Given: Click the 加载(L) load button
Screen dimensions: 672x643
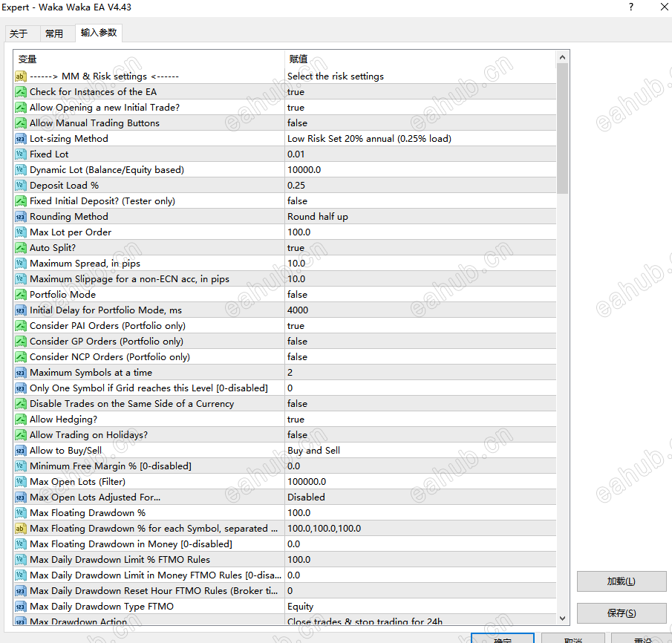Looking at the screenshot, I should (622, 581).
